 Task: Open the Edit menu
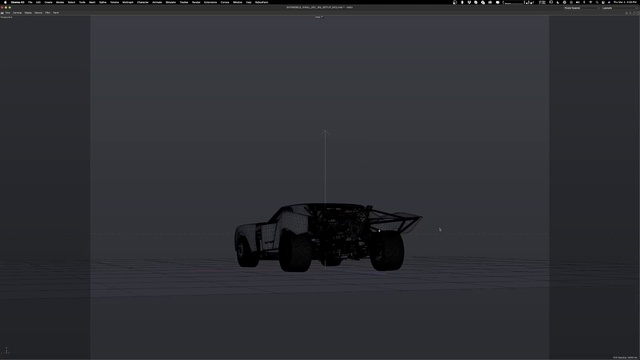pyautogui.click(x=38, y=2)
